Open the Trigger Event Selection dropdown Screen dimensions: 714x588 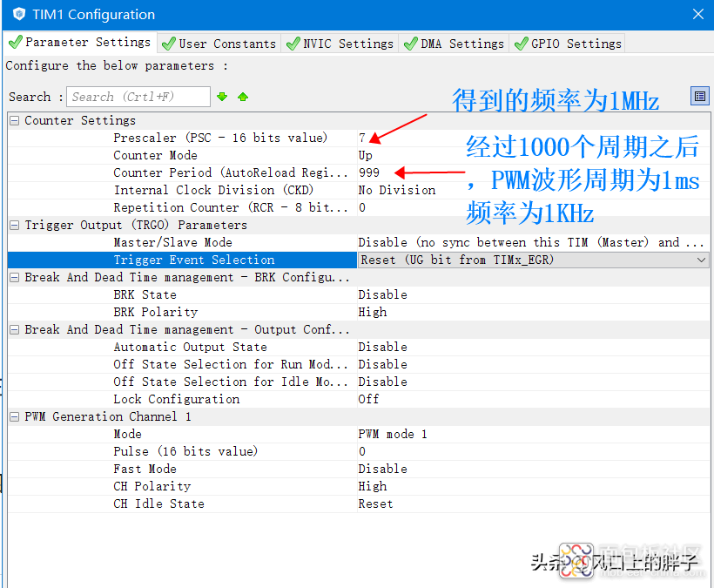(x=701, y=260)
